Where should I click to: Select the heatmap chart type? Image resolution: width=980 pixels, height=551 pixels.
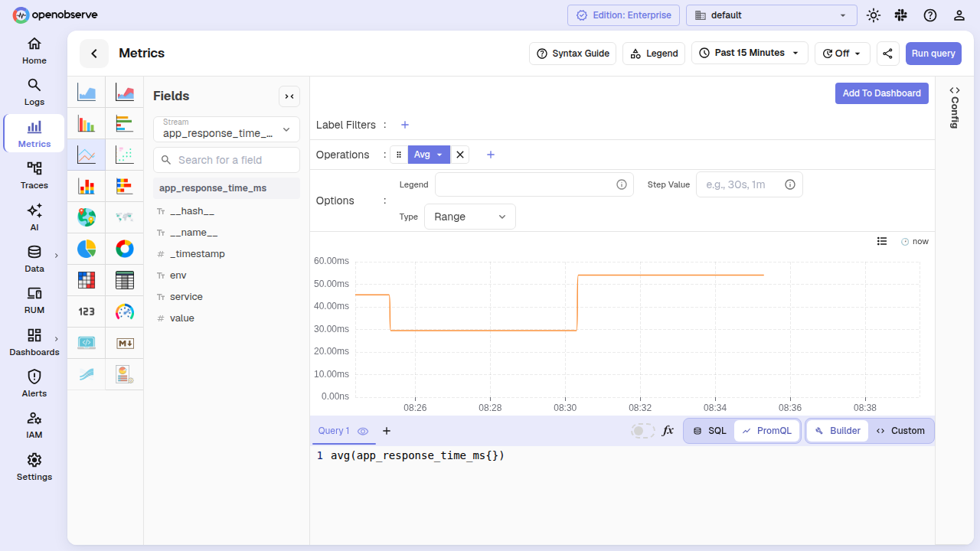[87, 280]
